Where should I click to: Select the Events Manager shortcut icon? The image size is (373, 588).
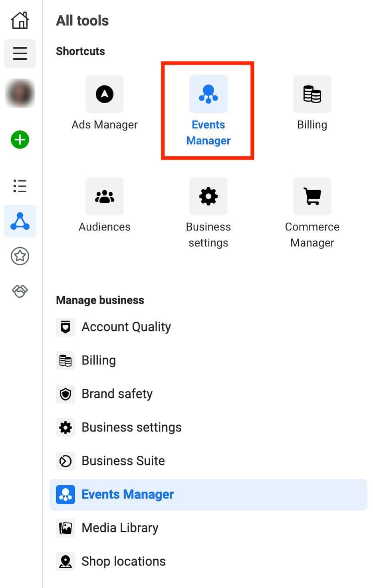[x=208, y=94]
